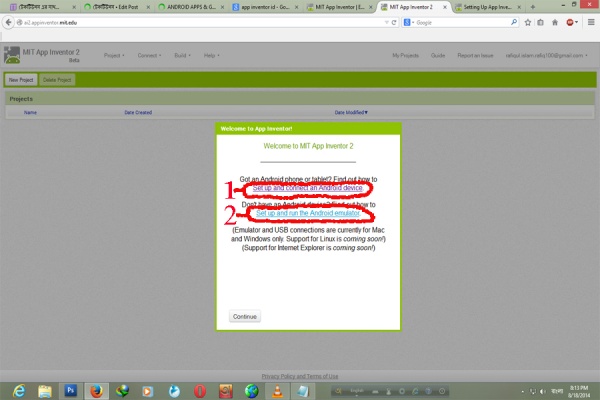This screenshot has width=600, height=400.
Task: Launch Internet Explorer from the taskbar
Action: coord(19,391)
